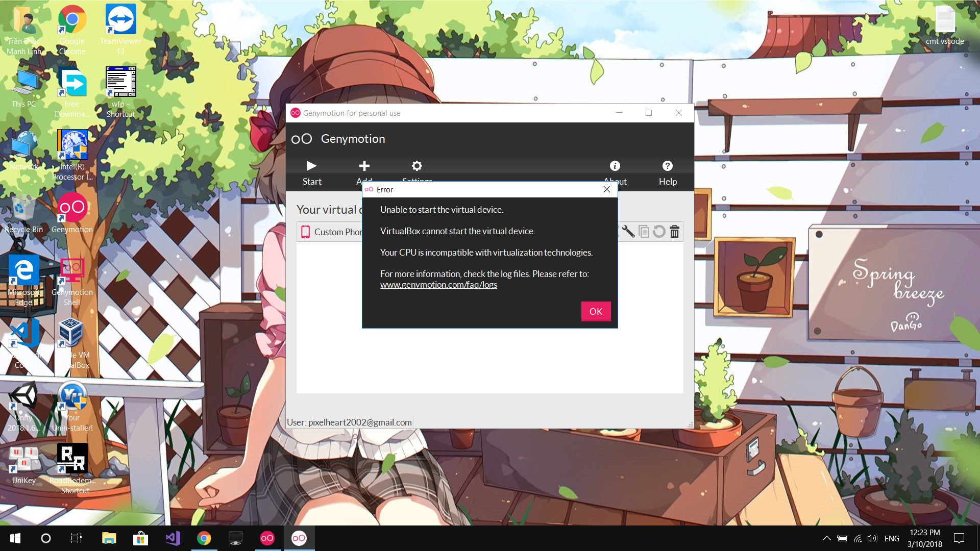The image size is (980, 551).
Task: Select Genymotion Shell desktop icon
Action: (x=72, y=281)
